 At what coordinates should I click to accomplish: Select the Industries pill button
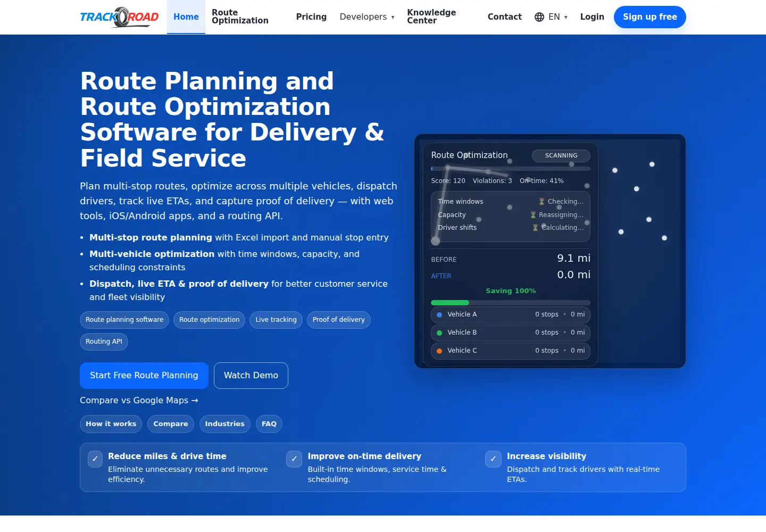click(225, 424)
